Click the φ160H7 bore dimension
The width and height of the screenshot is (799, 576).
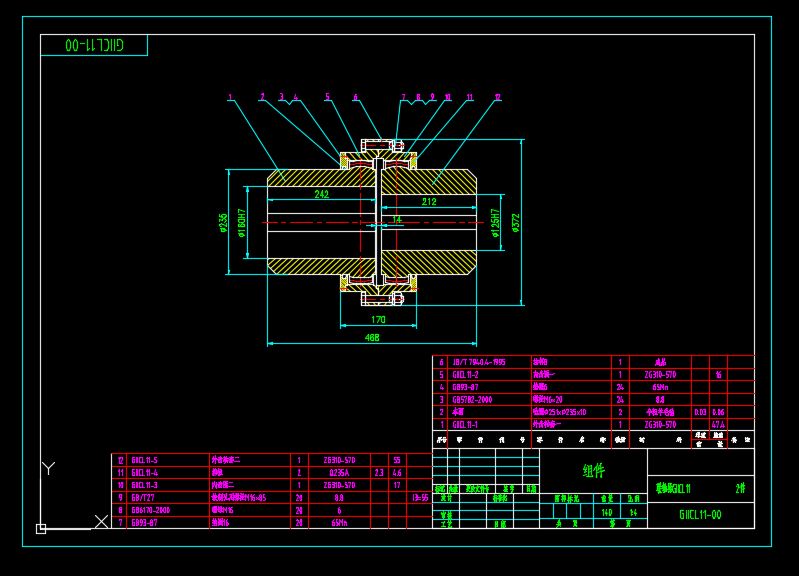pos(242,222)
